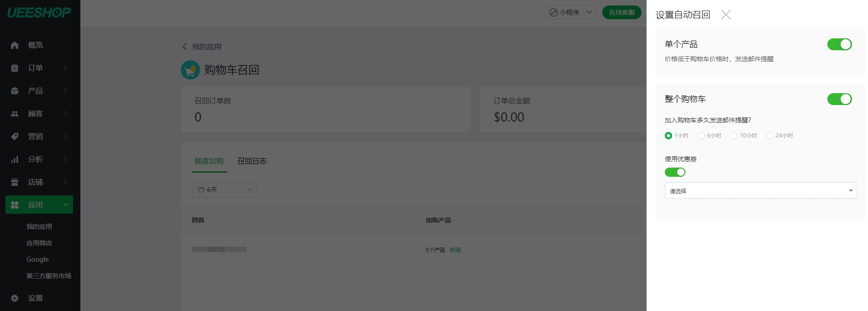This screenshot has width=868, height=311.
Task: Open the 请选择 coupon dropdown
Action: point(761,190)
